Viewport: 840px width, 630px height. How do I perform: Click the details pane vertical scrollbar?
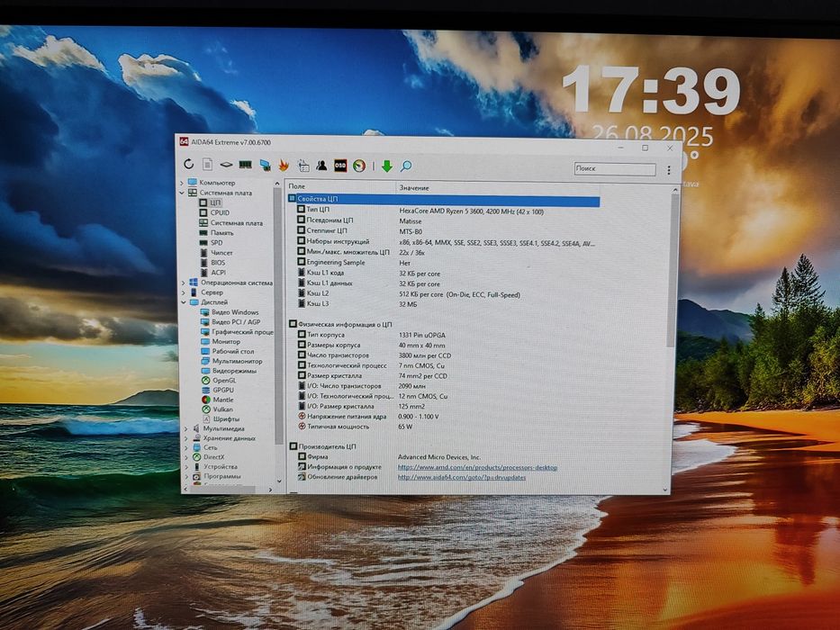click(x=672, y=271)
